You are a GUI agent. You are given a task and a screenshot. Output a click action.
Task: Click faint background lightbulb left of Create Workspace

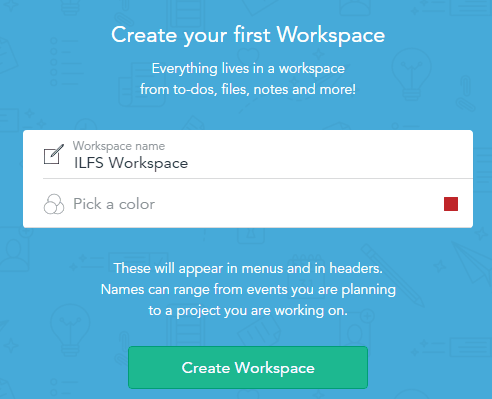[70, 330]
